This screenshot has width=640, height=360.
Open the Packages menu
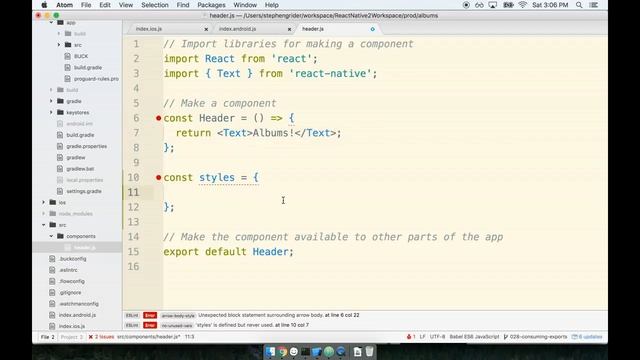[211, 5]
